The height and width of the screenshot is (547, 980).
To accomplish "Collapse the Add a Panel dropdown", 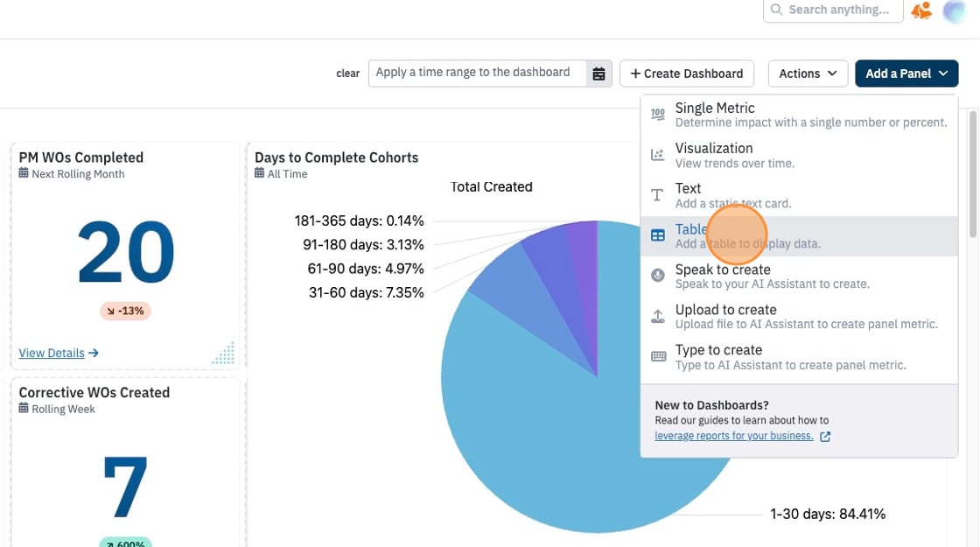I will pyautogui.click(x=906, y=74).
